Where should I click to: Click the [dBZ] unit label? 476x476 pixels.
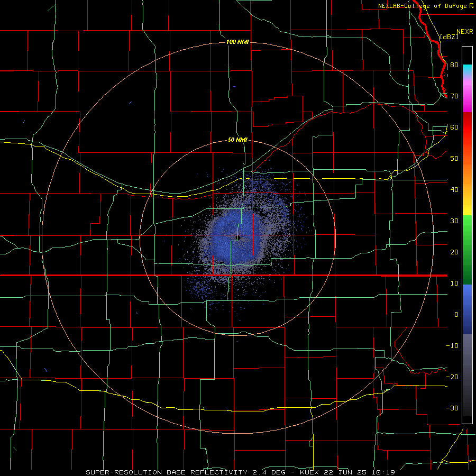coord(450,37)
